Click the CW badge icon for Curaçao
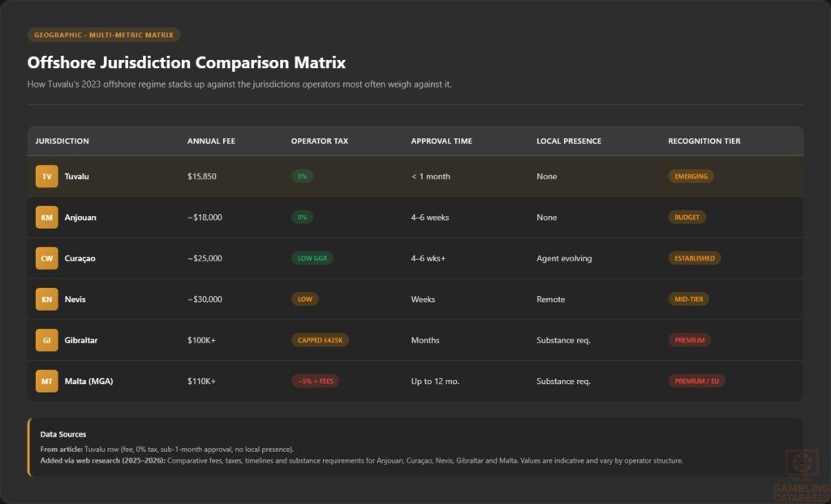Viewport: 831px width, 504px height. click(x=46, y=258)
